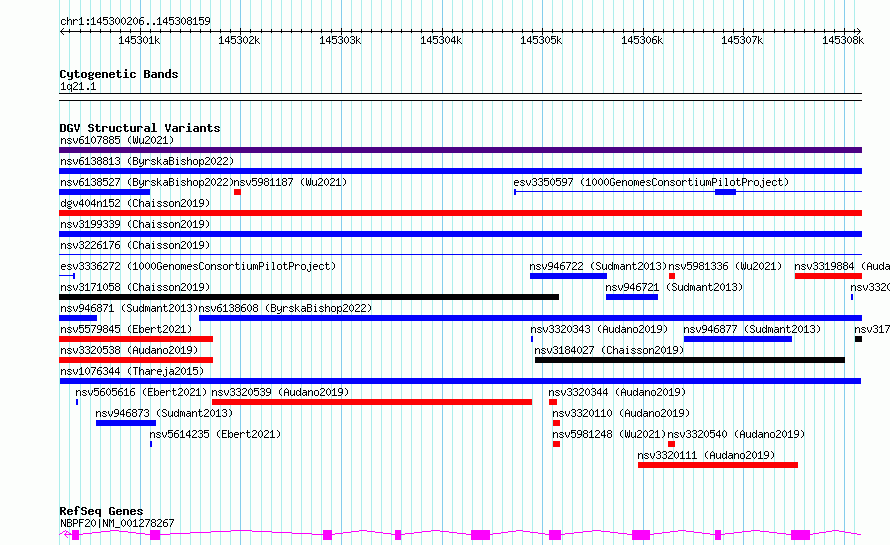890x545 pixels.
Task: Click the DGV Structural Variants track heading
Action: (x=140, y=128)
